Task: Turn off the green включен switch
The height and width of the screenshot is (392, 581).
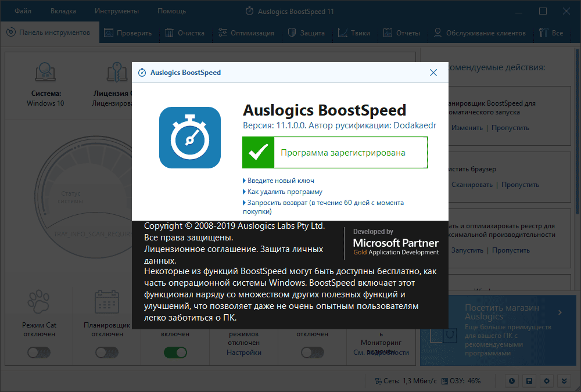Action: click(x=175, y=353)
